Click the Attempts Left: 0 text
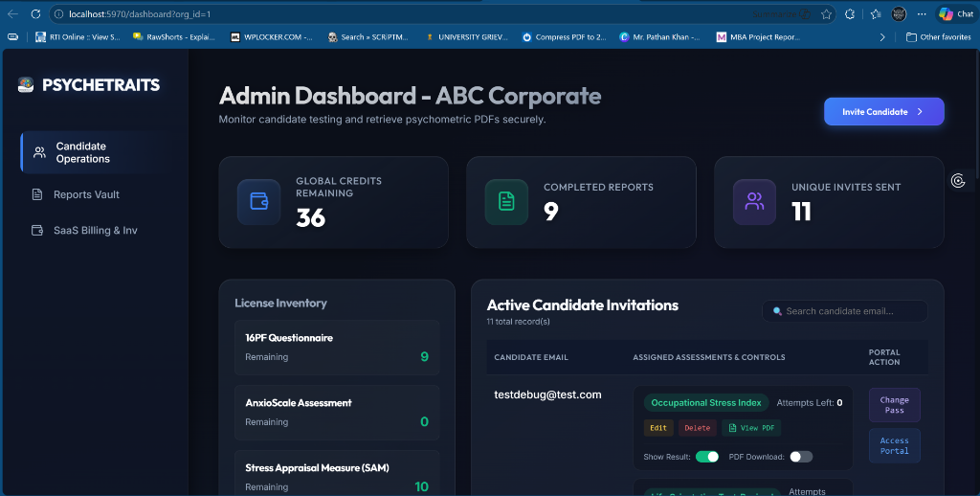The height and width of the screenshot is (496, 980). [x=810, y=403]
